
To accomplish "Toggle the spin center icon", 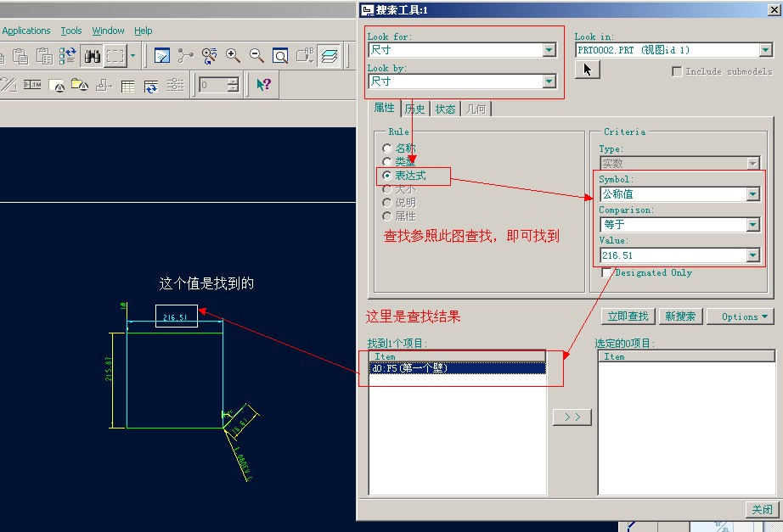I will click(185, 56).
